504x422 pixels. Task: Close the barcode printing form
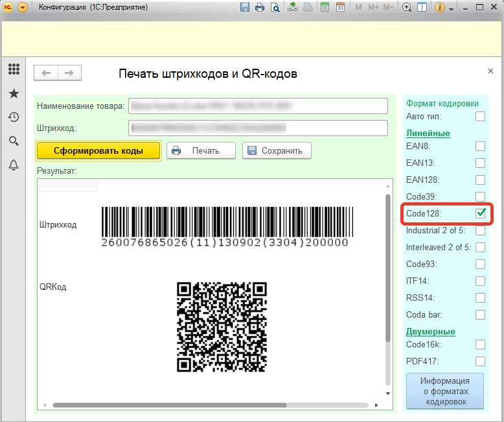click(x=490, y=71)
